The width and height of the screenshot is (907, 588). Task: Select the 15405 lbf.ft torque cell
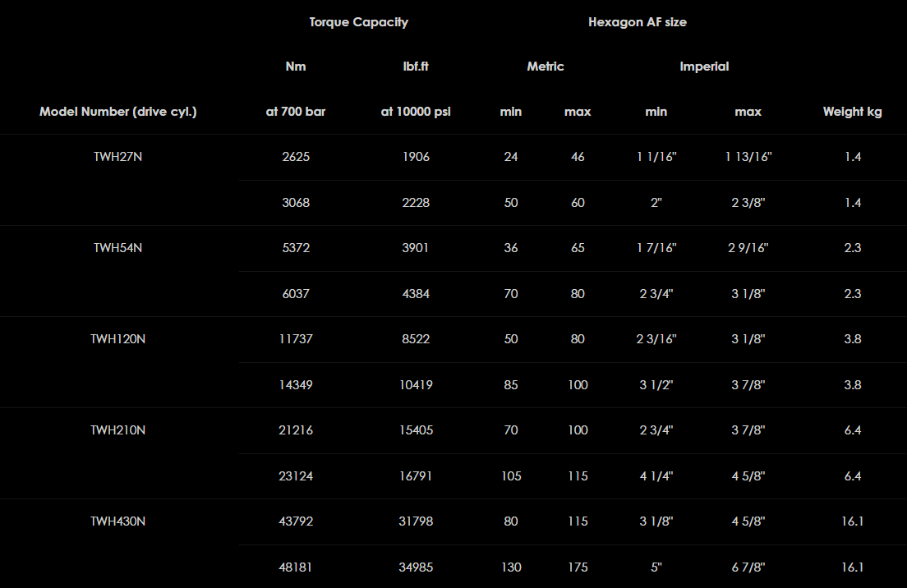coord(416,430)
